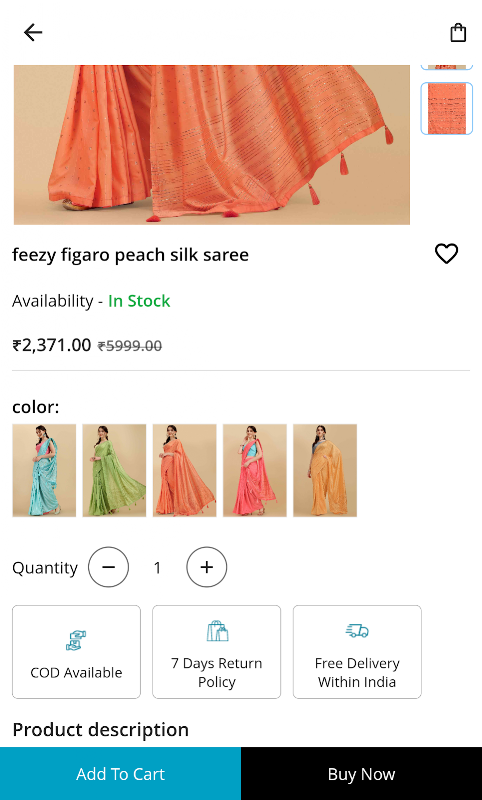The image size is (482, 800).
Task: Select the green saree color option
Action: [114, 470]
